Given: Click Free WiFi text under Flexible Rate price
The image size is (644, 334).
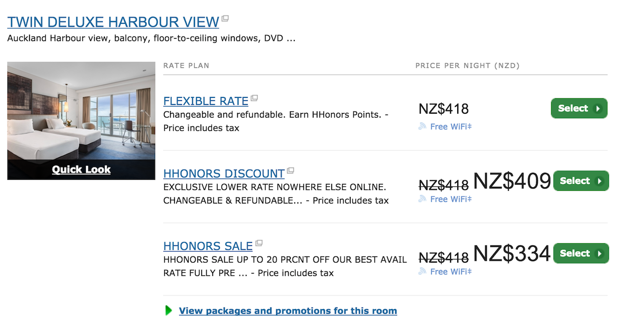Looking at the screenshot, I should click(451, 126).
